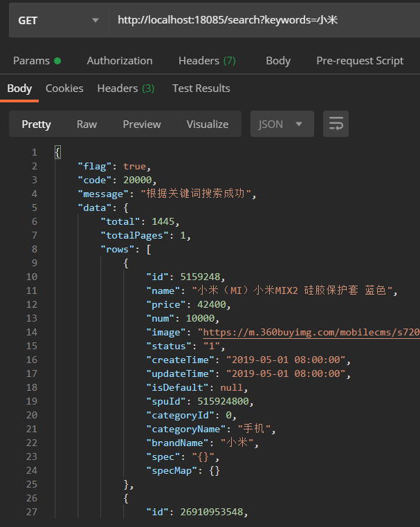Open the JSON format dropdown
This screenshot has height=527, width=420.
(x=281, y=124)
